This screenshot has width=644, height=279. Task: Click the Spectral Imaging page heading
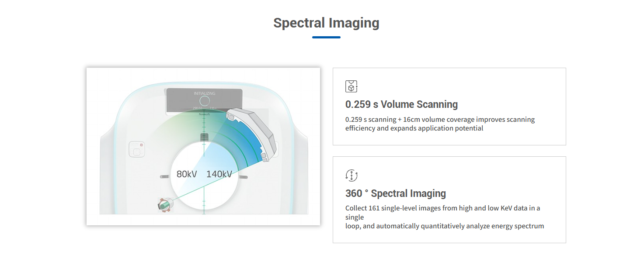click(x=326, y=23)
